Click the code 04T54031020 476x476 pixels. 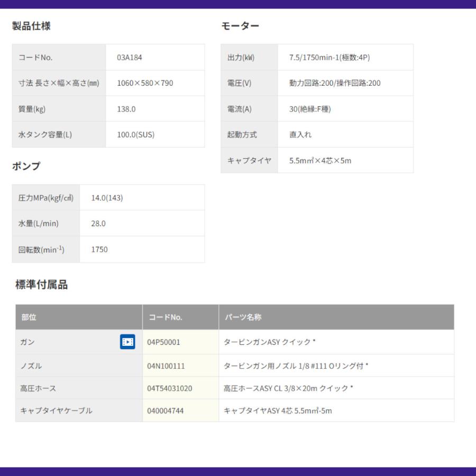[170, 388]
